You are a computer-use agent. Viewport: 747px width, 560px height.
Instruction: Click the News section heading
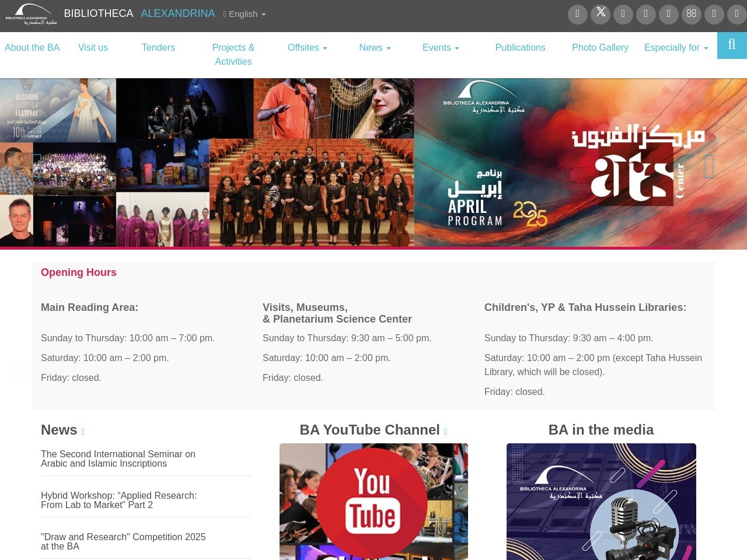tap(59, 430)
